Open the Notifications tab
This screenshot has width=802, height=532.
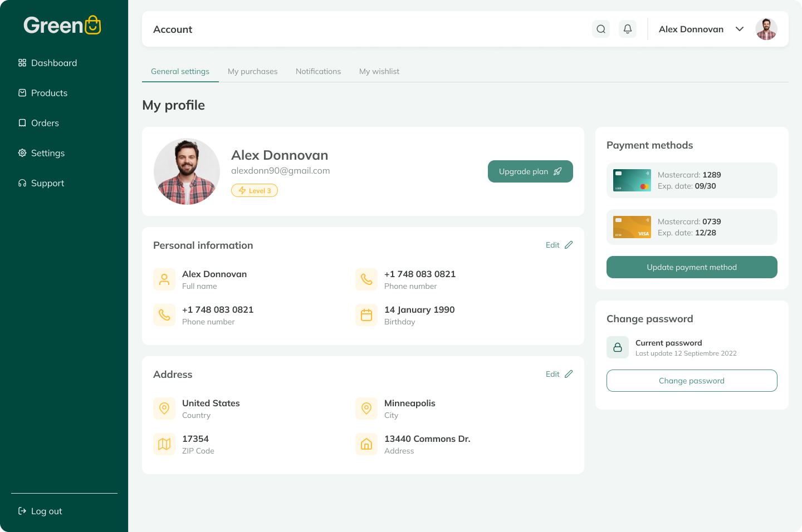pos(318,71)
